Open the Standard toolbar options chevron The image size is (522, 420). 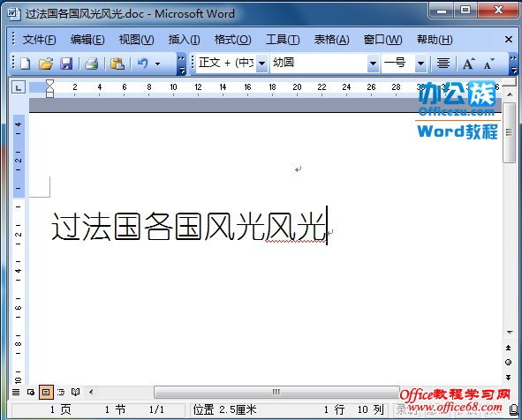click(x=181, y=64)
